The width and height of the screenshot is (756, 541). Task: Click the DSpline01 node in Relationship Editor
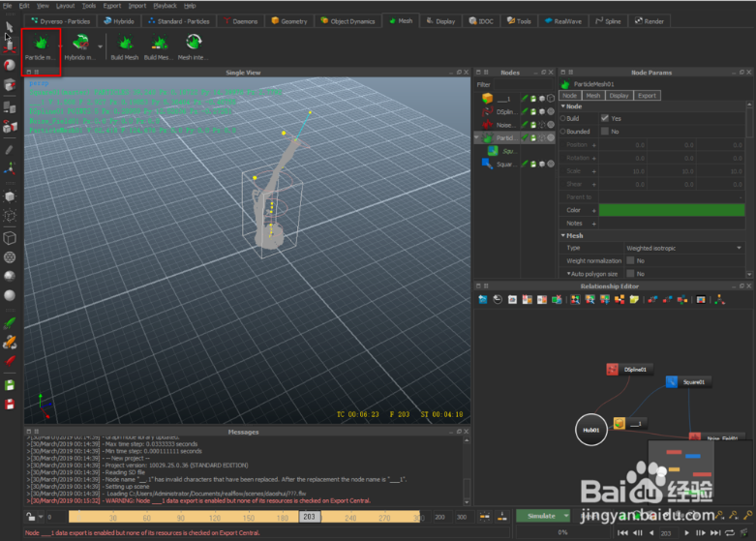(629, 370)
